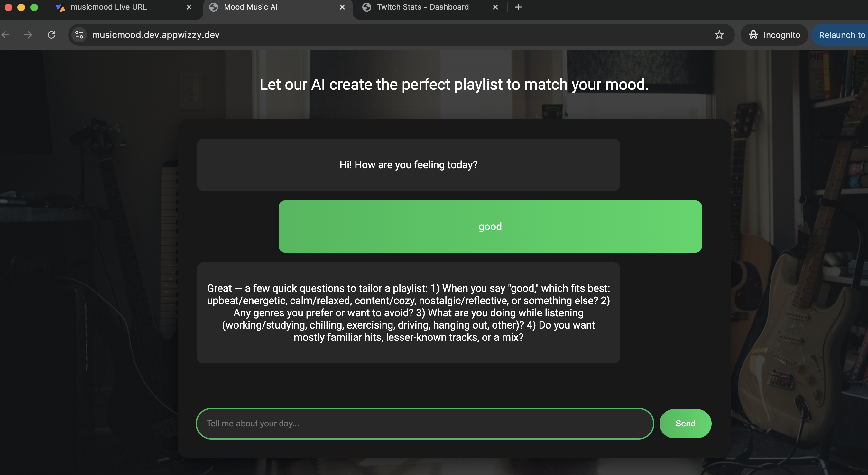Click the browser back arrow
This screenshot has height=475, width=868.
click(x=5, y=35)
